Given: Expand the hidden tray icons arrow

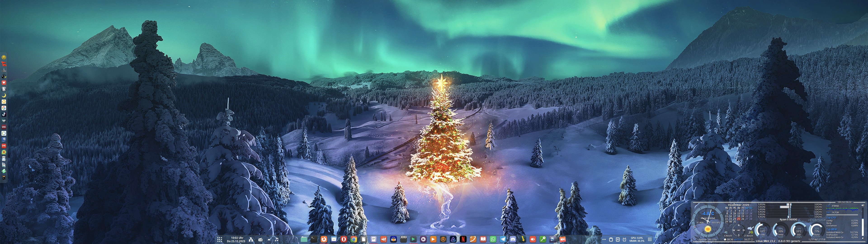Looking at the screenshot, I should (269, 240).
